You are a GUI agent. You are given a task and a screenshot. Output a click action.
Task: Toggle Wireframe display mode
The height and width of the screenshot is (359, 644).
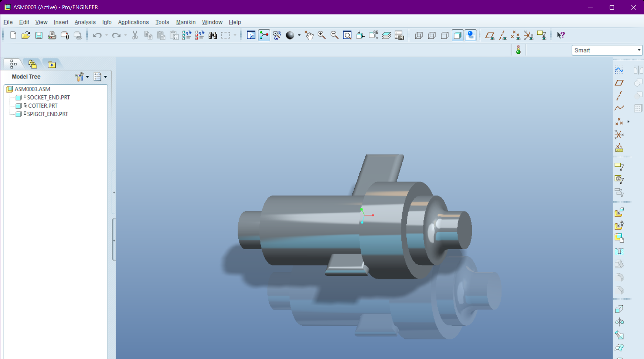(419, 35)
